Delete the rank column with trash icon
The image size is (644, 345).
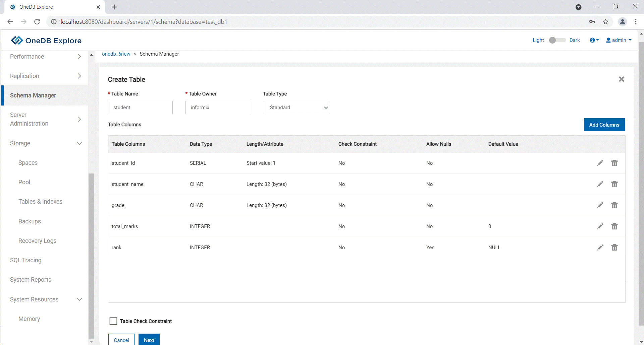click(614, 248)
